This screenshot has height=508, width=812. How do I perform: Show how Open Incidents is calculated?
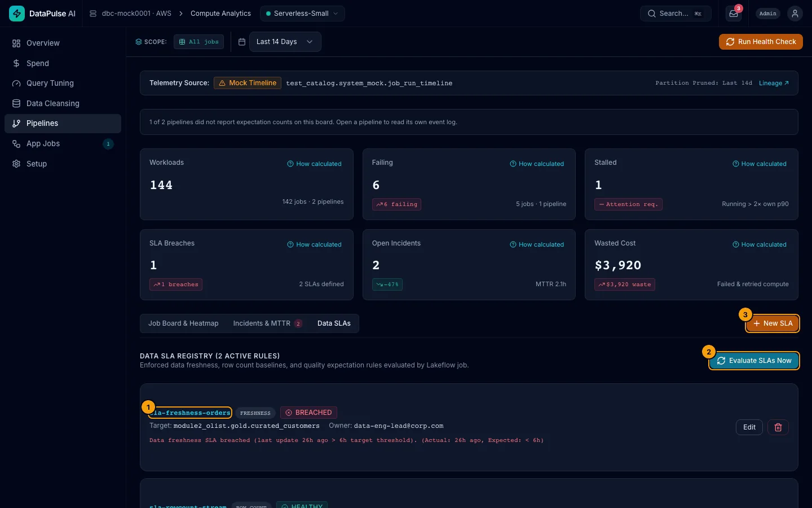pyautogui.click(x=537, y=244)
